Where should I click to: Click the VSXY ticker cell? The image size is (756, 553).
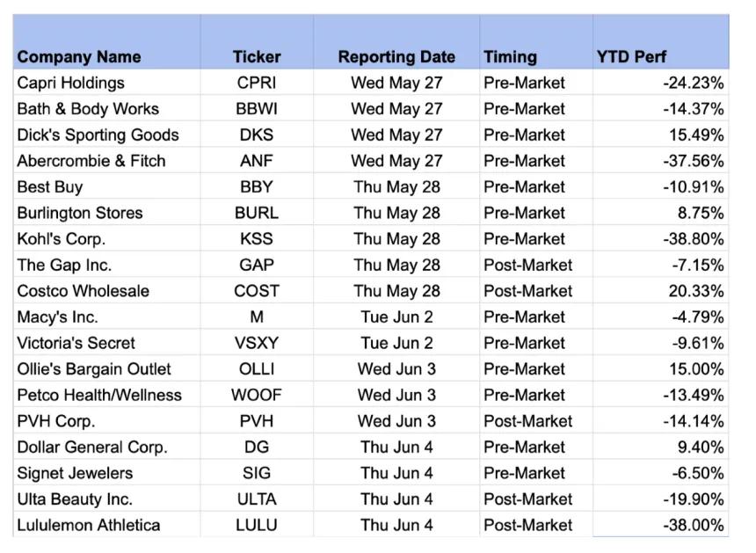[257, 343]
